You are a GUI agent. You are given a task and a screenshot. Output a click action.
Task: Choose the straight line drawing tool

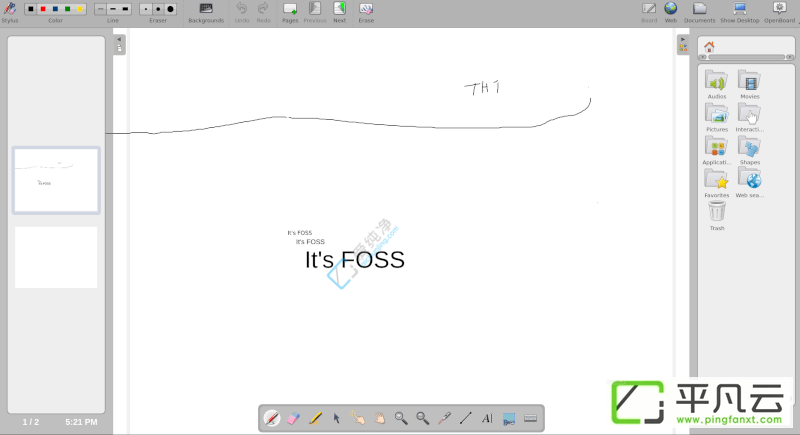click(465, 419)
